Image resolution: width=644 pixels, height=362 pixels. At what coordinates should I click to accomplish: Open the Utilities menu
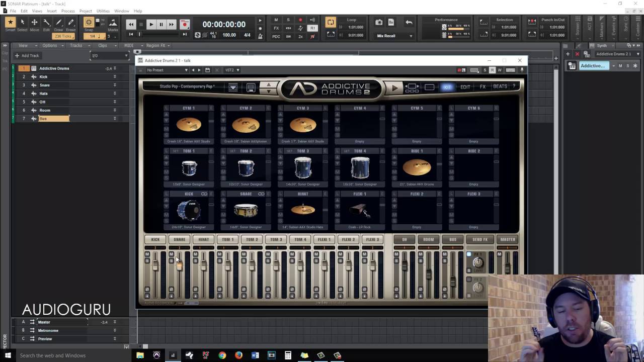tap(103, 11)
